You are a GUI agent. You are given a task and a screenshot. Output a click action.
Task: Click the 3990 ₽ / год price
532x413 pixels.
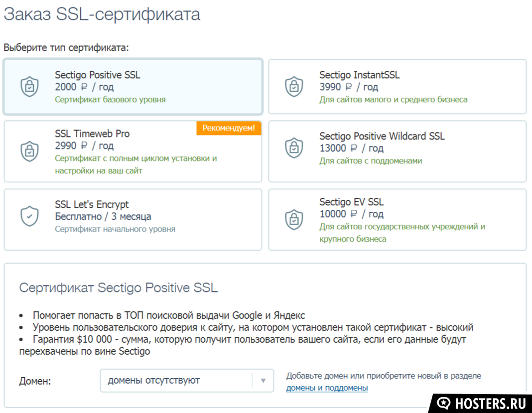point(349,87)
